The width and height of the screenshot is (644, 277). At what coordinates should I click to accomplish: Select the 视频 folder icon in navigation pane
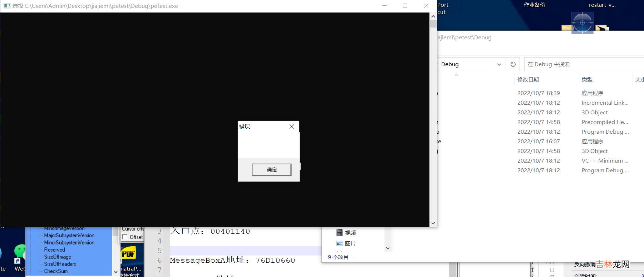[x=340, y=233]
